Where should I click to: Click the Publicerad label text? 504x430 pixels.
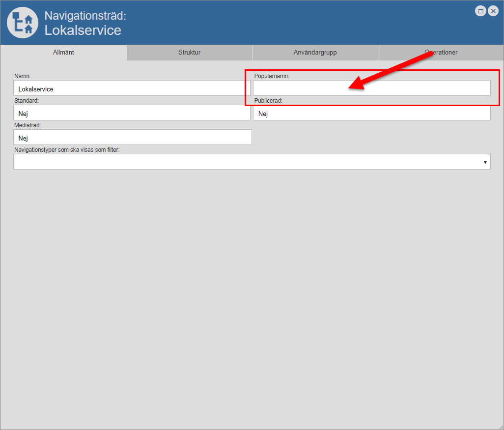(x=268, y=101)
